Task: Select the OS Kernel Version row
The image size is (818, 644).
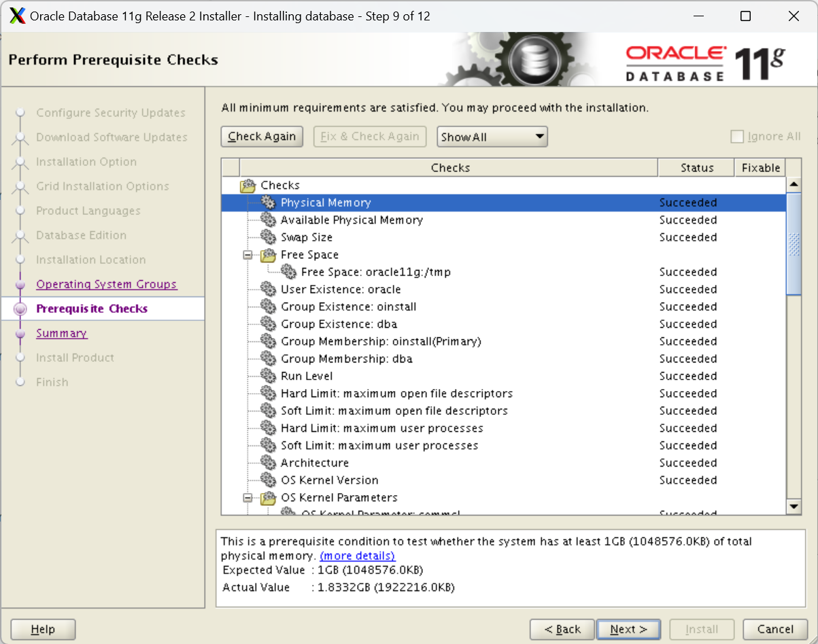Action: coord(504,480)
